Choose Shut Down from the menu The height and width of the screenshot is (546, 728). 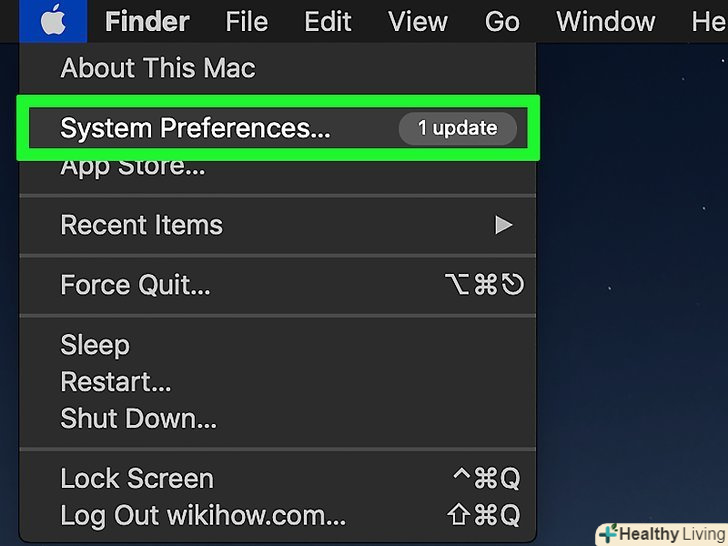click(x=138, y=417)
